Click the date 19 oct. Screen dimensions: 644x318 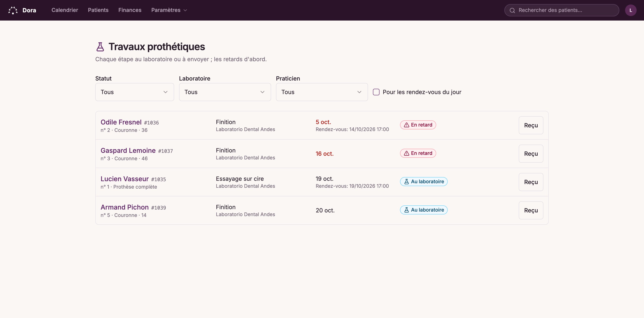click(324, 179)
